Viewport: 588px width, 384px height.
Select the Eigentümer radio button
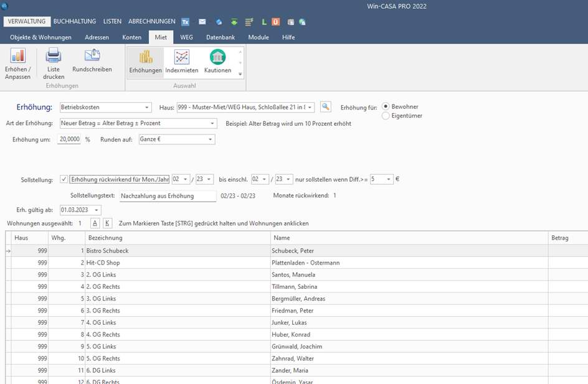point(386,116)
